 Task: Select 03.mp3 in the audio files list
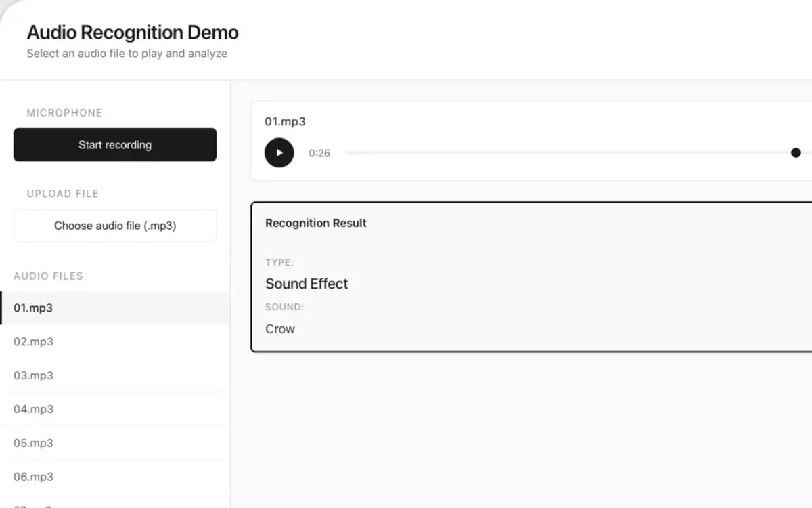(x=115, y=375)
